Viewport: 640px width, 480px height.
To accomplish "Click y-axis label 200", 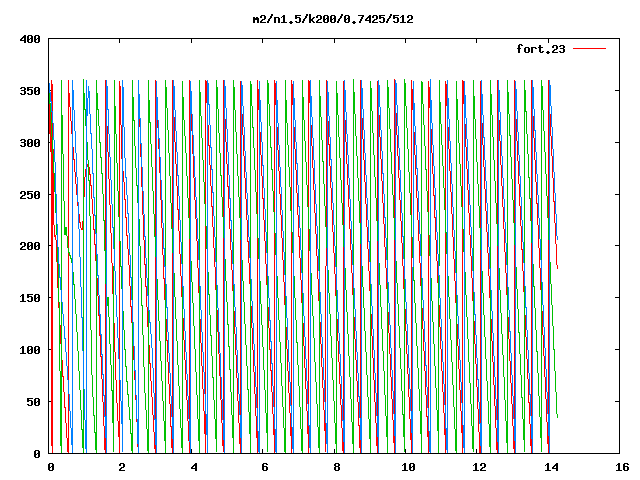I will tap(30, 246).
